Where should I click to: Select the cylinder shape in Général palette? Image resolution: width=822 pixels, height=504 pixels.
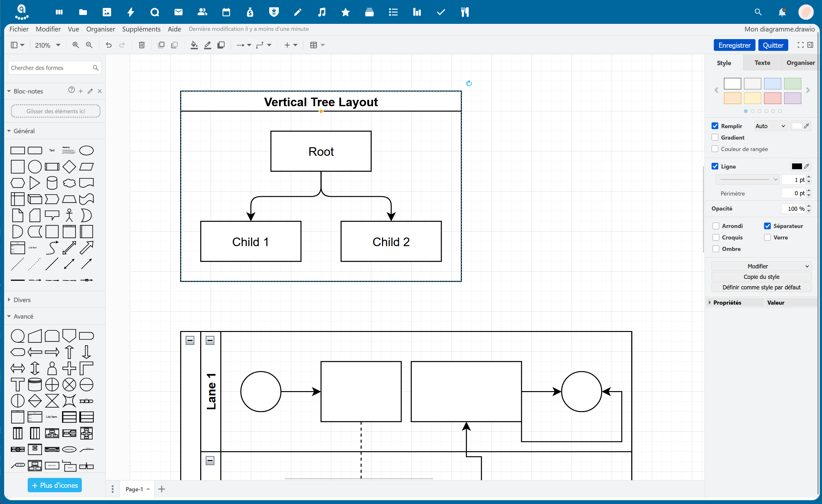pos(52,183)
